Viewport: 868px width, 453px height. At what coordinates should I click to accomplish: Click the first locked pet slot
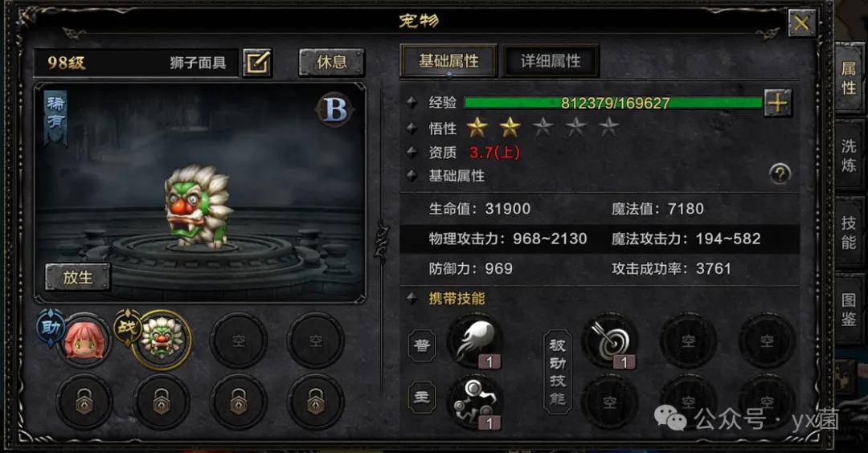[84, 401]
